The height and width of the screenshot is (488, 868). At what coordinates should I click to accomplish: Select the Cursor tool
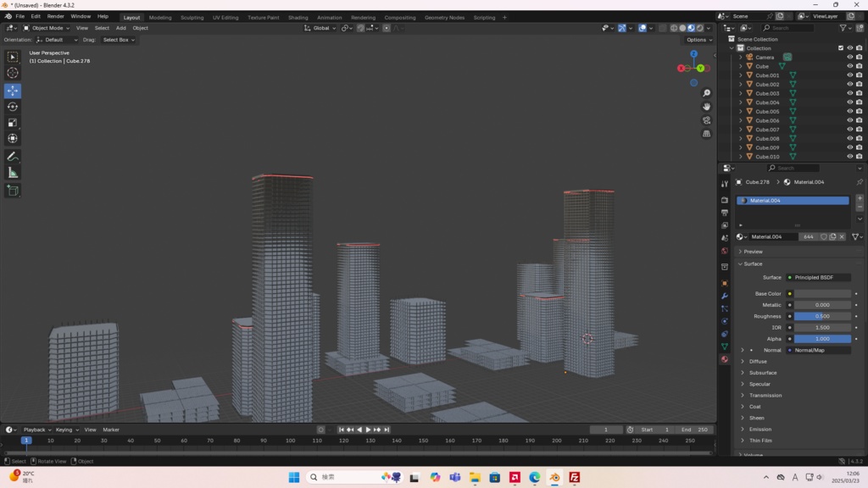[13, 73]
